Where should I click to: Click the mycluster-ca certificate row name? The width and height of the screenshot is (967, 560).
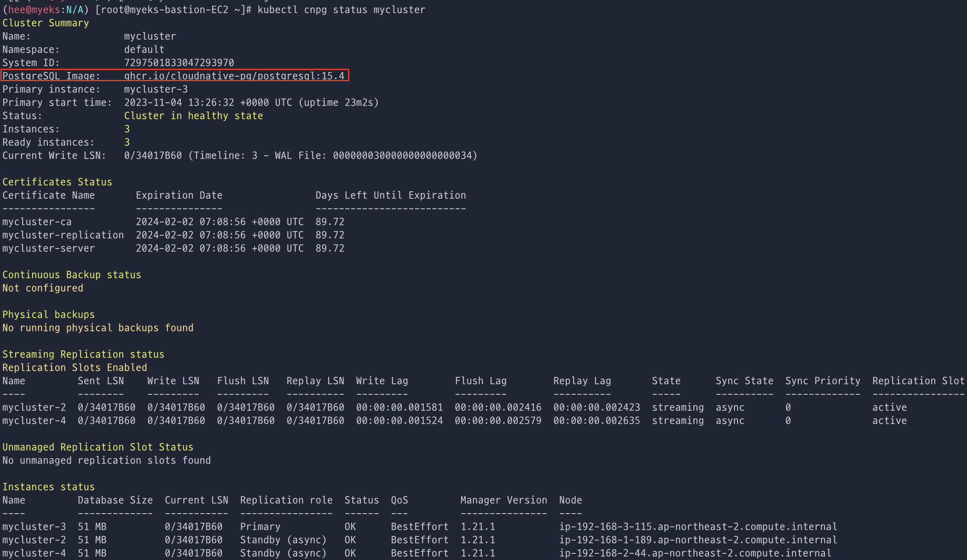tap(37, 222)
